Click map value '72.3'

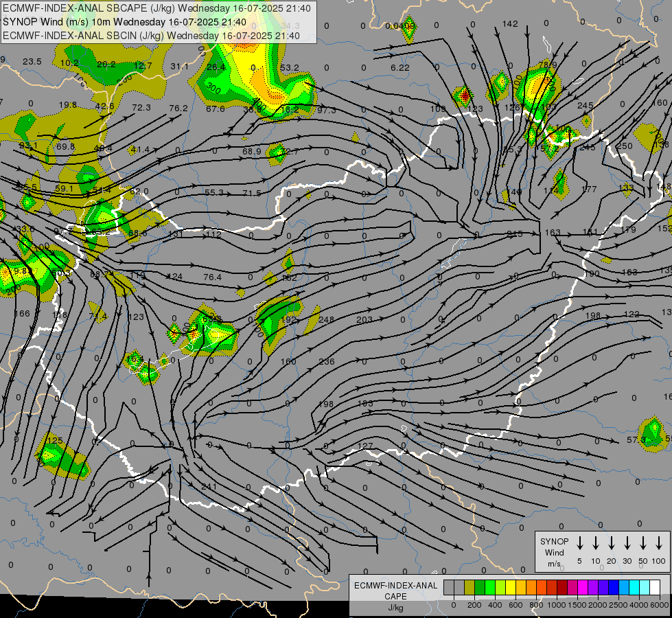[141, 107]
